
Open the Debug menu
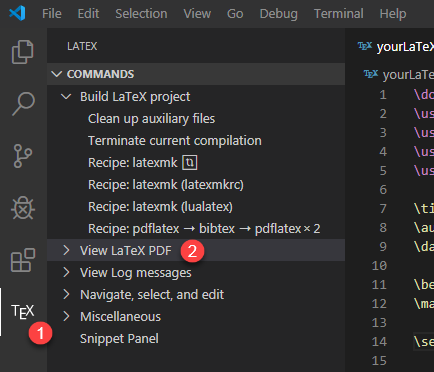279,14
